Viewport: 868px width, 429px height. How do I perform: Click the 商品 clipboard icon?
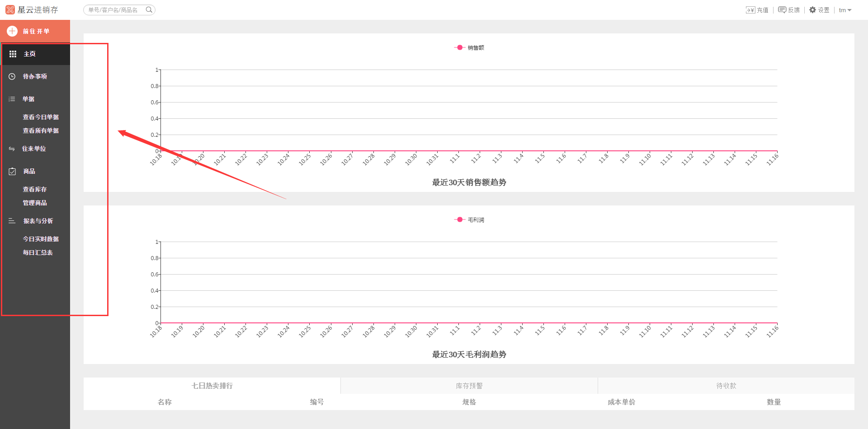pyautogui.click(x=12, y=171)
